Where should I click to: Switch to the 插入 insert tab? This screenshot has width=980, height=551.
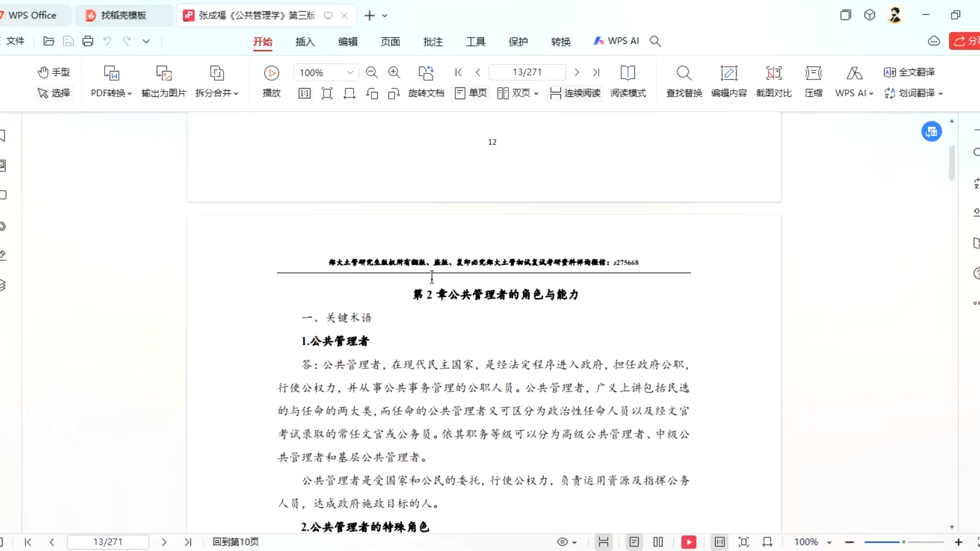[305, 42]
